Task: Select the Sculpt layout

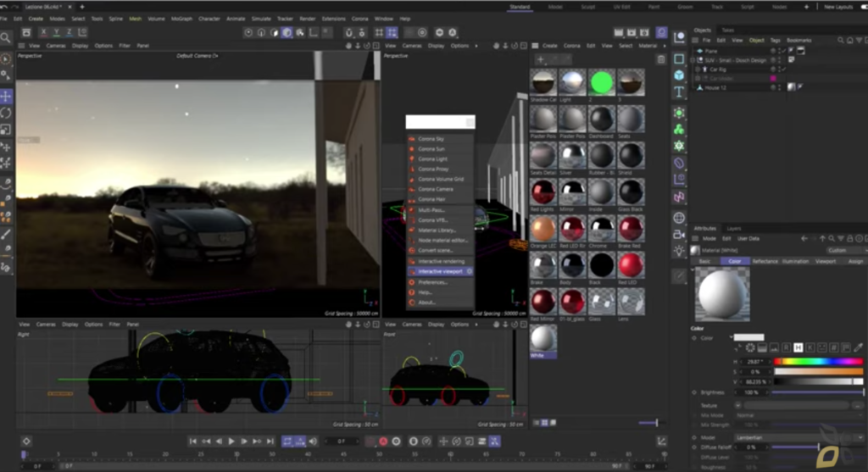Action: click(x=588, y=7)
